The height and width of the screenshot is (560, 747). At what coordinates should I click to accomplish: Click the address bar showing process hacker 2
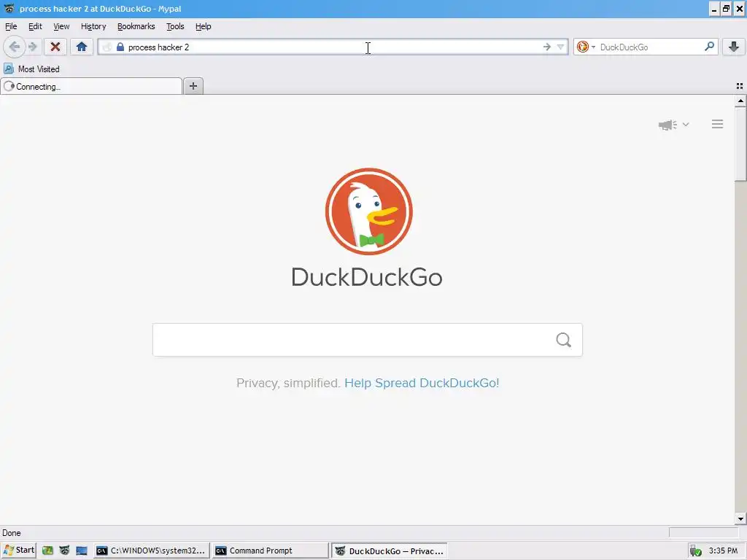333,47
